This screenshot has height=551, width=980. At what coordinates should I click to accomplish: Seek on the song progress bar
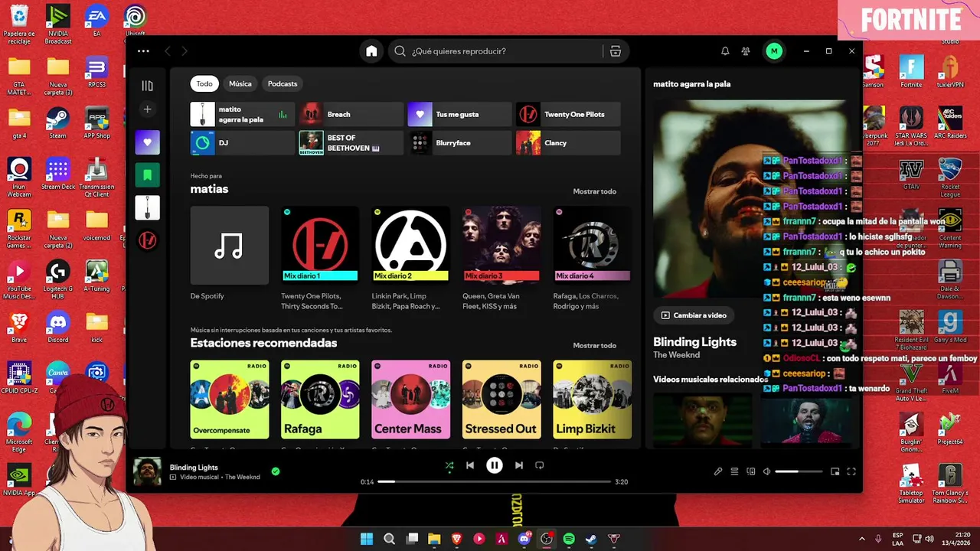494,482
